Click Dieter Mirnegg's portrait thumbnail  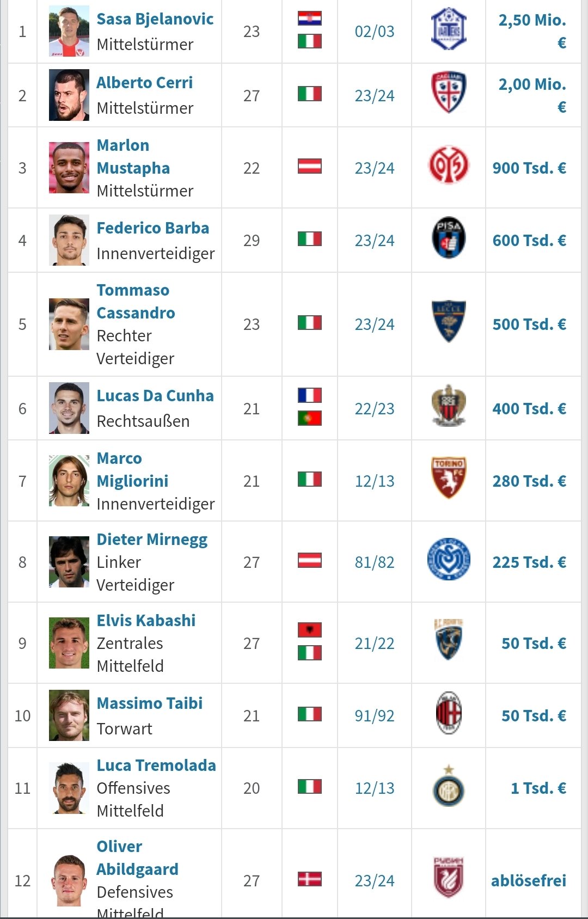tap(69, 562)
